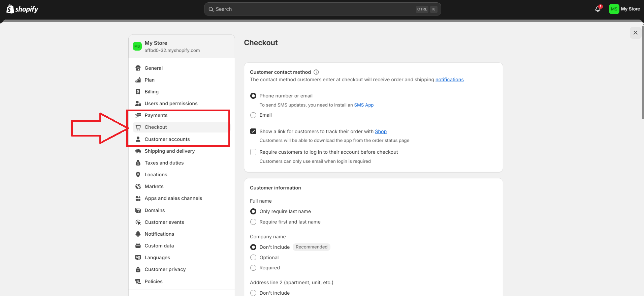Select the Email contact method
Screen dimensions: 644x296
[x=253, y=115]
